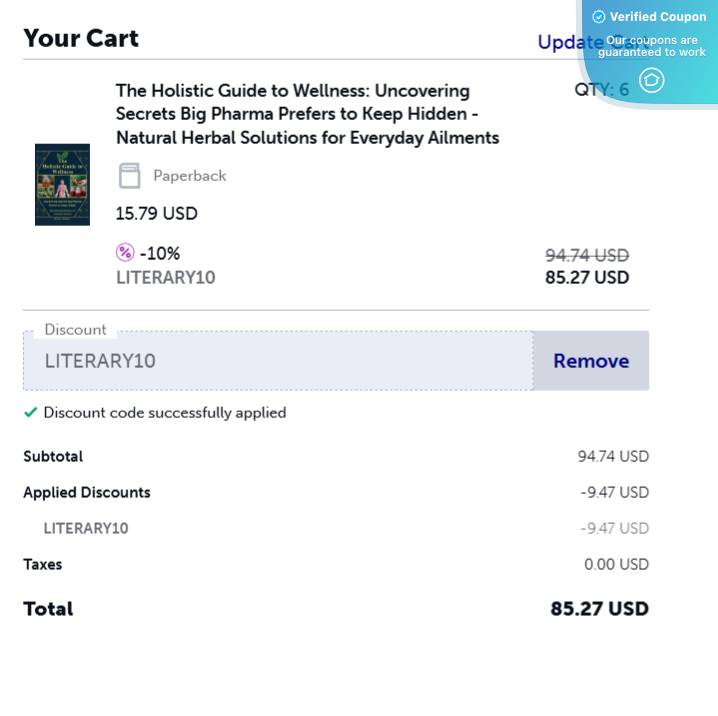Click the Applied Discounts row label
The image size is (718, 716).
(x=87, y=492)
